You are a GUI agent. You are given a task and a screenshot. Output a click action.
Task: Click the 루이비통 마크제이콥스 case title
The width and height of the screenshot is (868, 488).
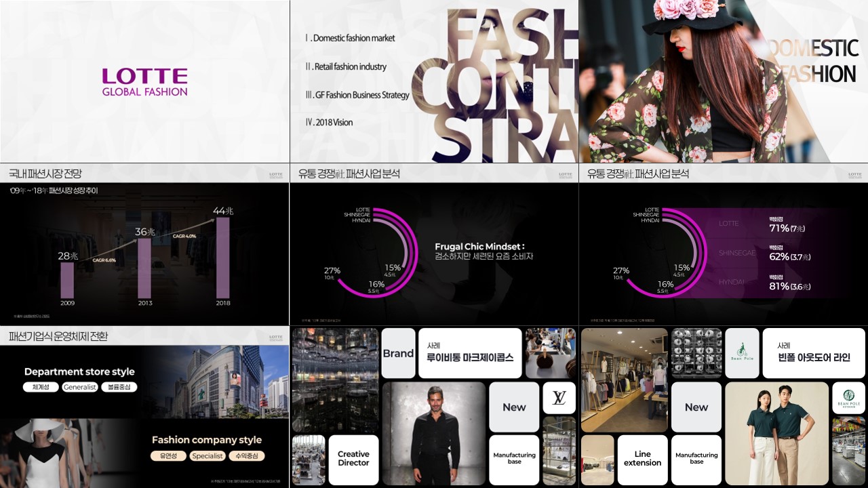470,353
